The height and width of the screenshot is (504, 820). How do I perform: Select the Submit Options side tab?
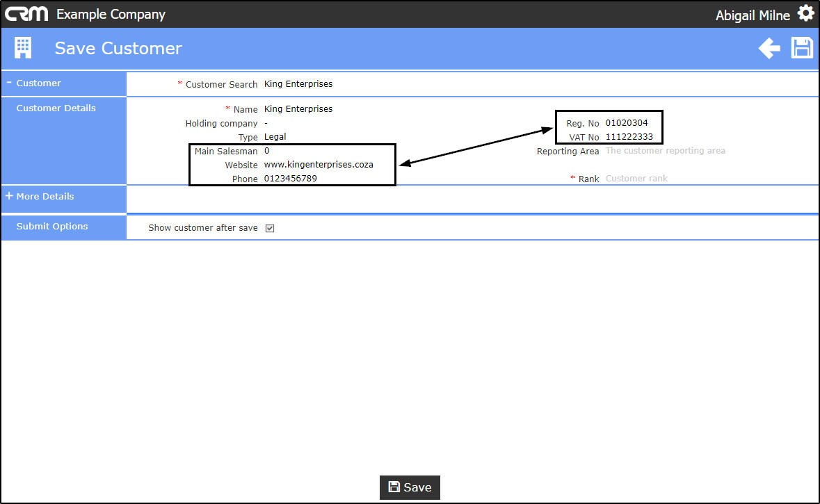(x=51, y=227)
